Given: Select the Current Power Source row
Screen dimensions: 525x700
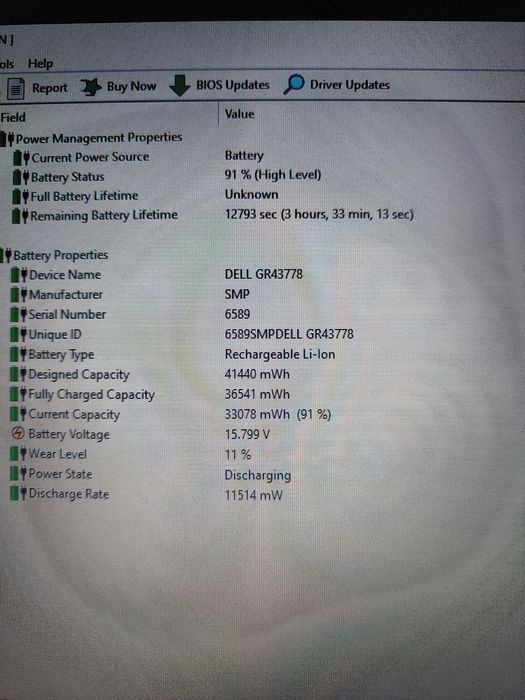Looking at the screenshot, I should click(x=90, y=157).
